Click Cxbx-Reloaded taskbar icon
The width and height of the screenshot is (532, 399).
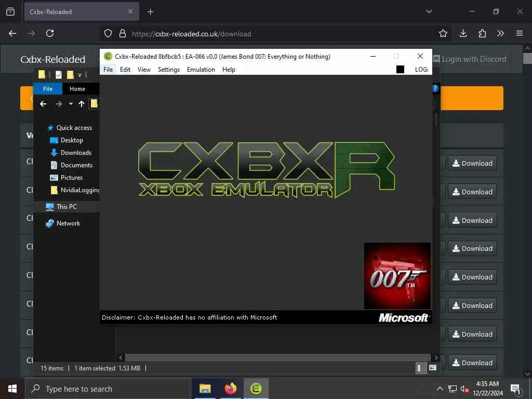(x=256, y=389)
